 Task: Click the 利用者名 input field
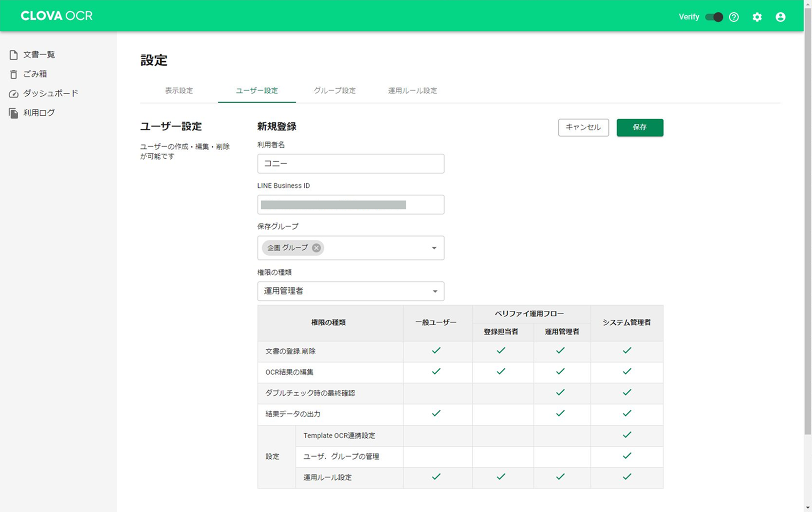click(x=351, y=164)
